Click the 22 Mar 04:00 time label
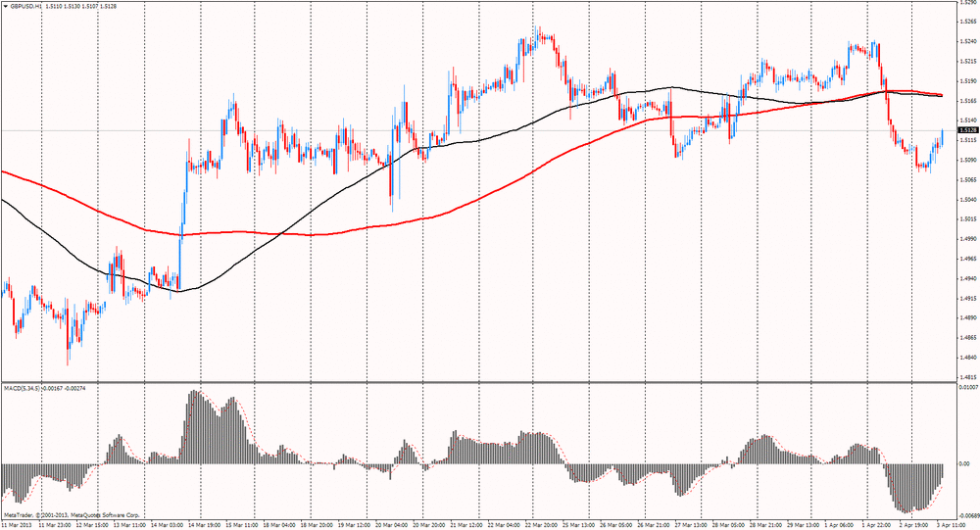This screenshot has width=980, height=530. [503, 526]
